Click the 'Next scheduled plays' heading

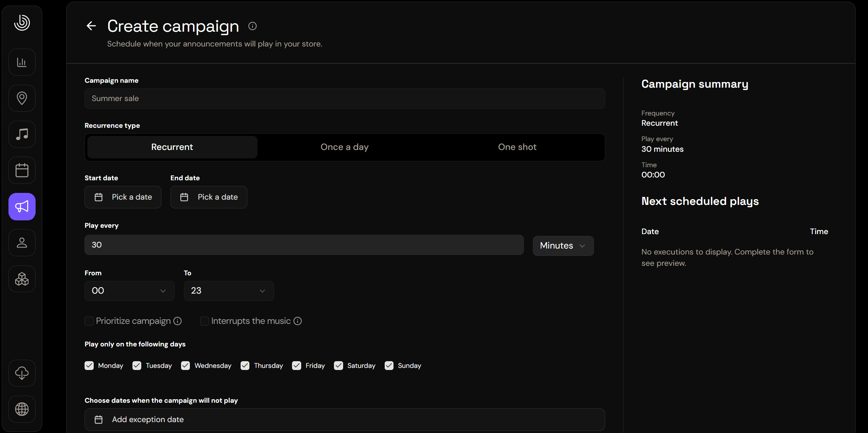point(700,201)
